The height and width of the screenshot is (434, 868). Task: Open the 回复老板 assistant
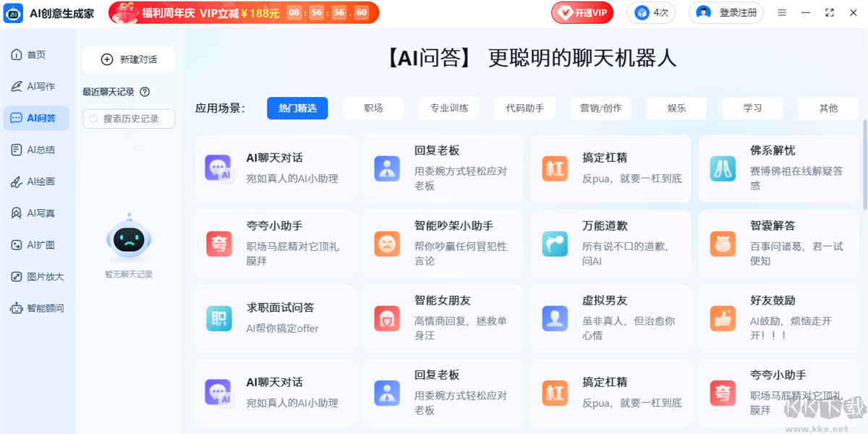click(443, 168)
